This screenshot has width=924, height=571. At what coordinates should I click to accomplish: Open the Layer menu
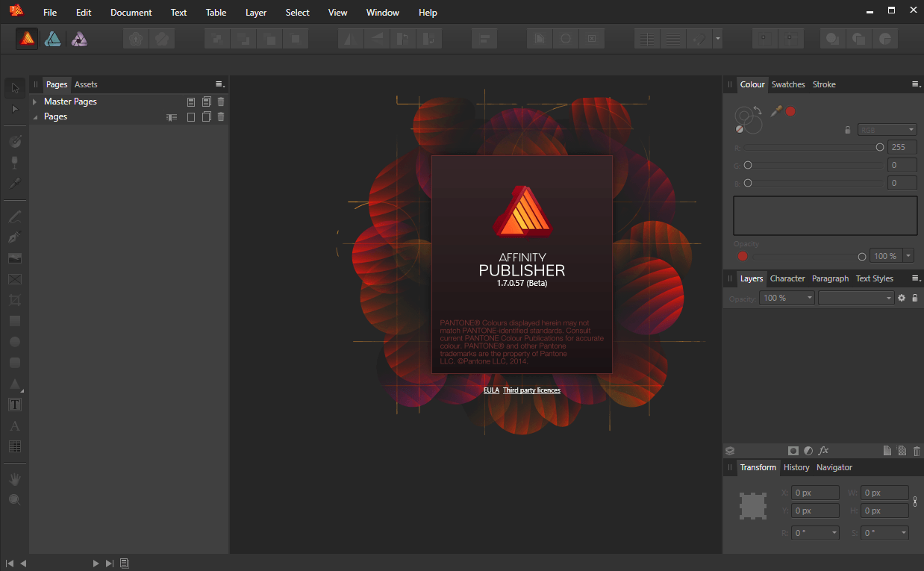click(256, 13)
